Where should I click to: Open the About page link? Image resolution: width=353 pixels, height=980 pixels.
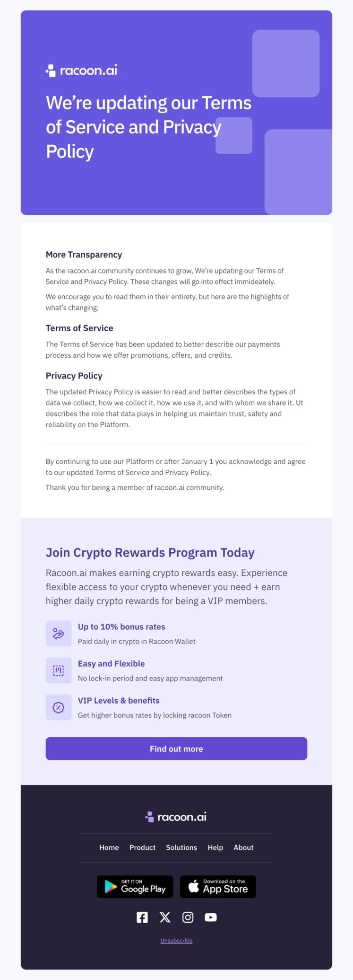tap(243, 847)
